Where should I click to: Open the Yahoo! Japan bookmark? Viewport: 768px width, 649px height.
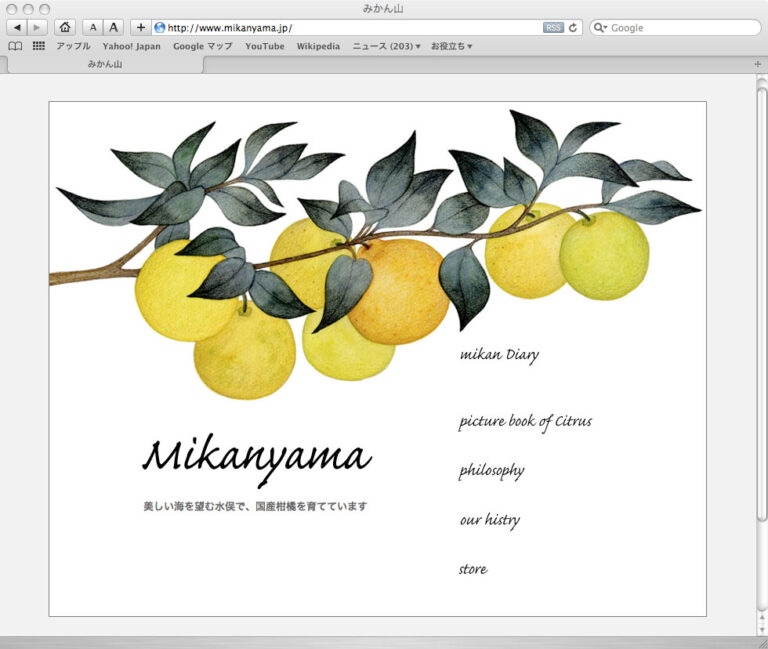point(131,46)
